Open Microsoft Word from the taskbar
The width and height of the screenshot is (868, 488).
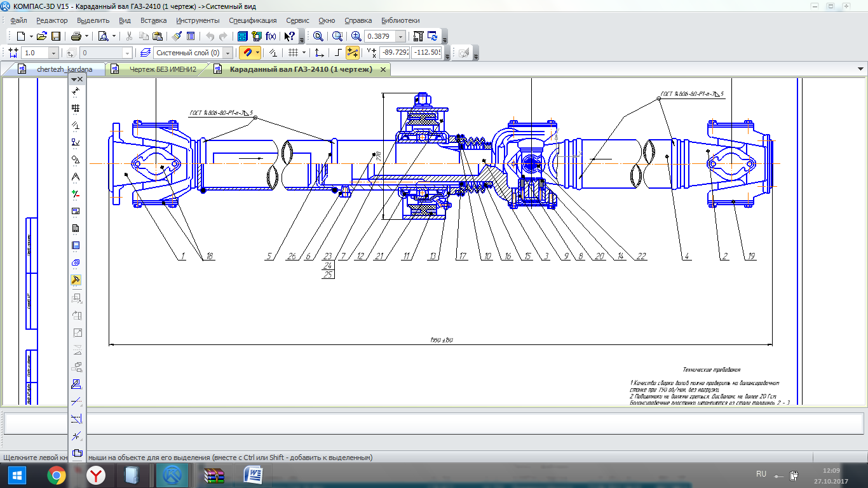coord(253,475)
